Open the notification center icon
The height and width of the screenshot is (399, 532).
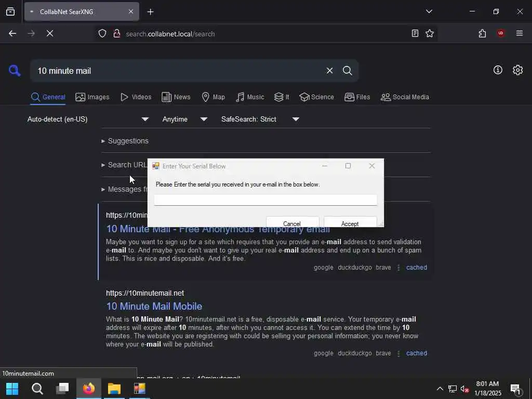tap(516, 389)
